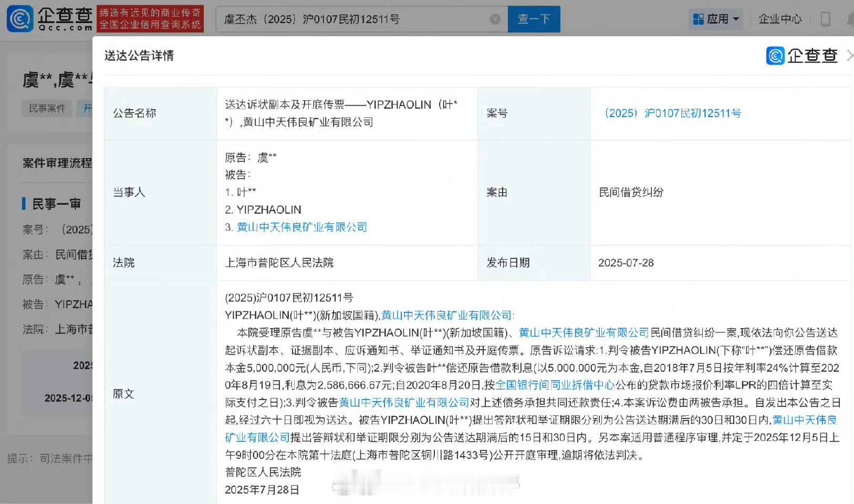Close the 送达公告详情 dialog
Viewport: 854px width, 504px height.
pos(850,55)
